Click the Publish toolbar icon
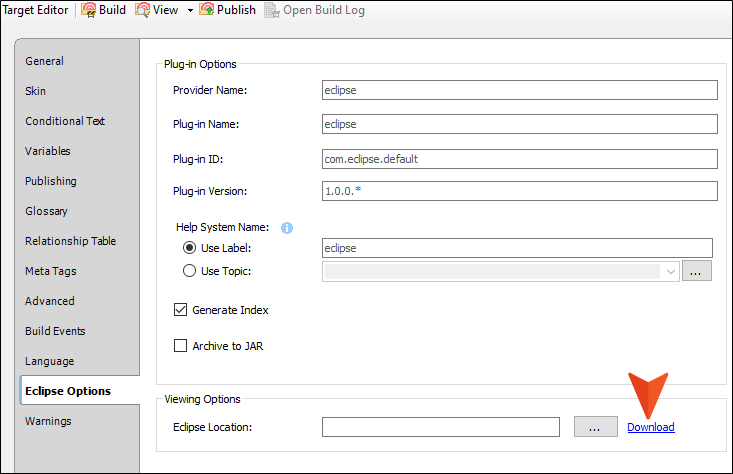 pos(206,10)
